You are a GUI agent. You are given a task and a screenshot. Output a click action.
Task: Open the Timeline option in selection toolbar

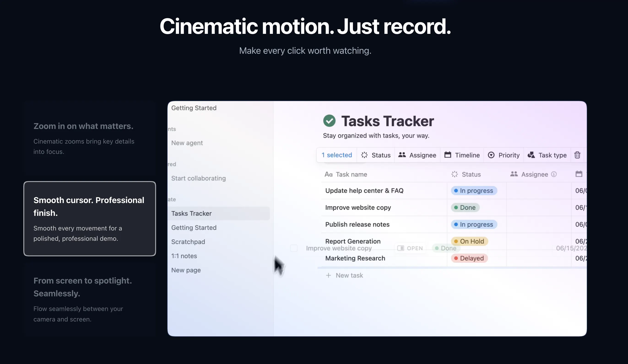point(462,155)
